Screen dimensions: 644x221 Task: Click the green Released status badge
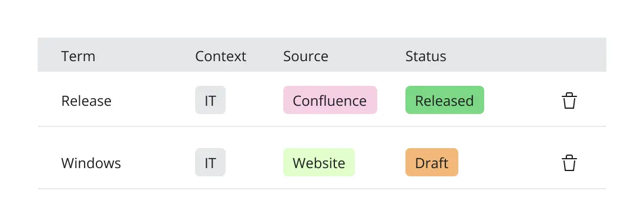444,100
